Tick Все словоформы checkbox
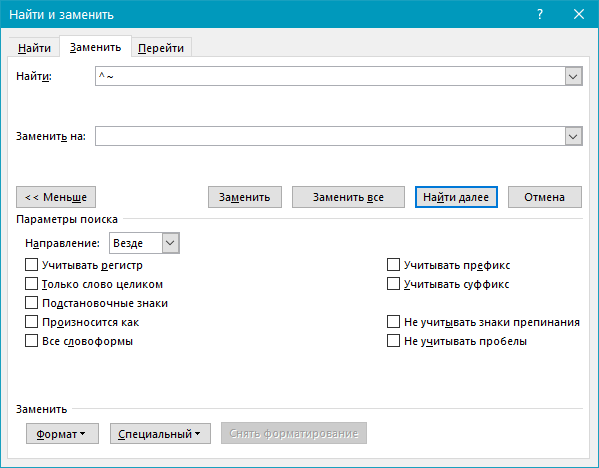The width and height of the screenshot is (599, 468). (x=31, y=341)
